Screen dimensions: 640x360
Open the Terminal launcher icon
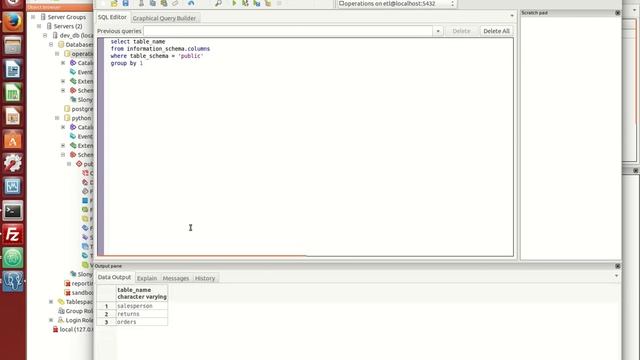click(13, 211)
